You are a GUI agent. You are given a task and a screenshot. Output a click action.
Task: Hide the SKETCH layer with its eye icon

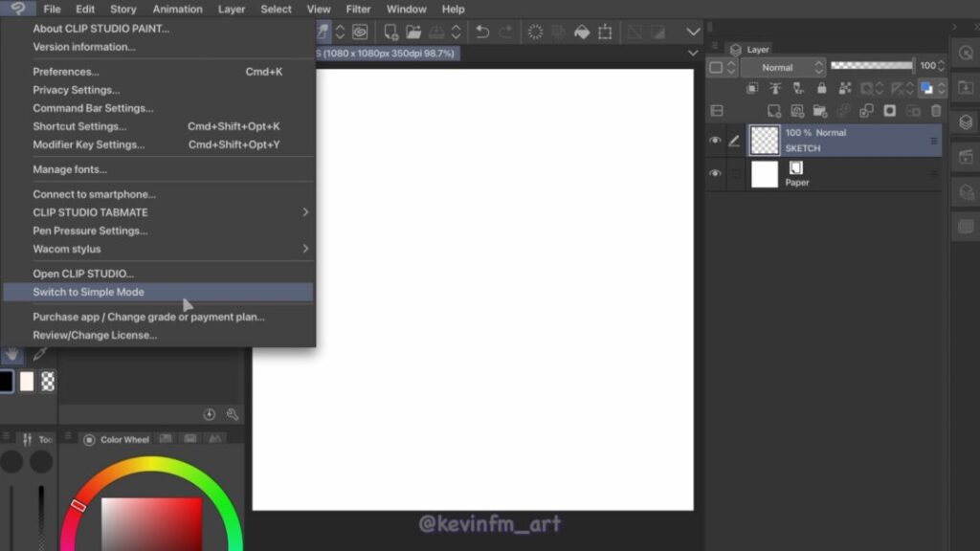(x=715, y=141)
